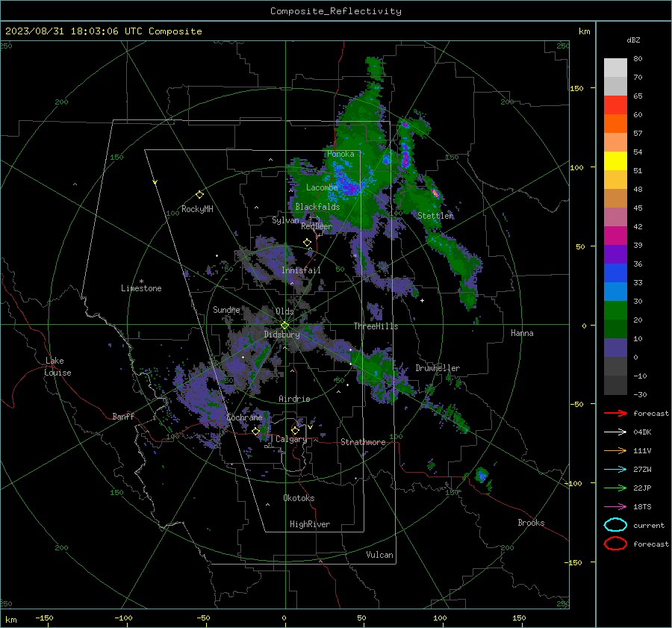The width and height of the screenshot is (672, 628).
Task: Select the dark gray -30 to -10 swatch
Action: (615, 385)
